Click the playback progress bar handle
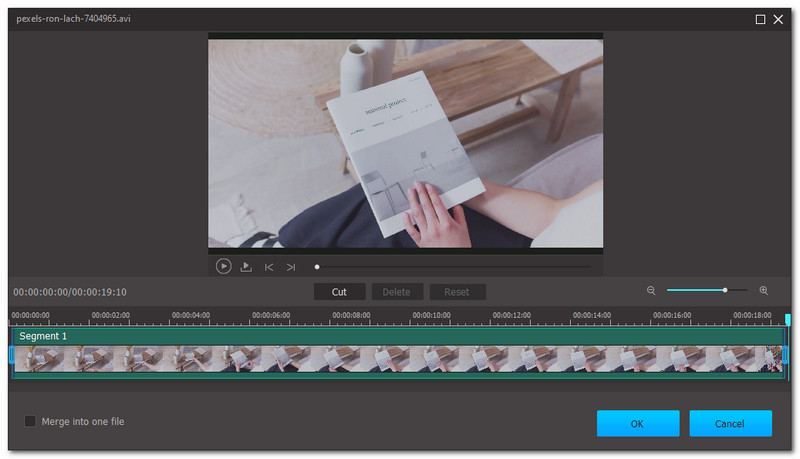This screenshot has width=800, height=459. click(x=317, y=267)
